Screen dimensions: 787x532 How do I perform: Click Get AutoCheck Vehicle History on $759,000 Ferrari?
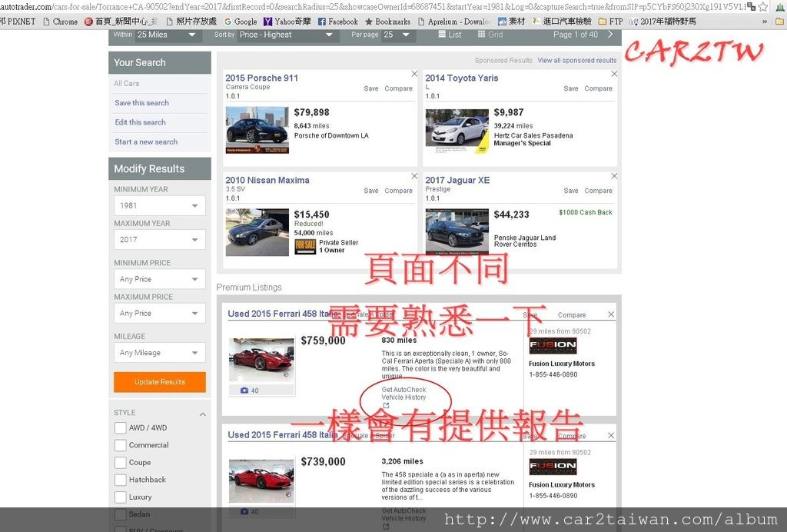tap(403, 394)
